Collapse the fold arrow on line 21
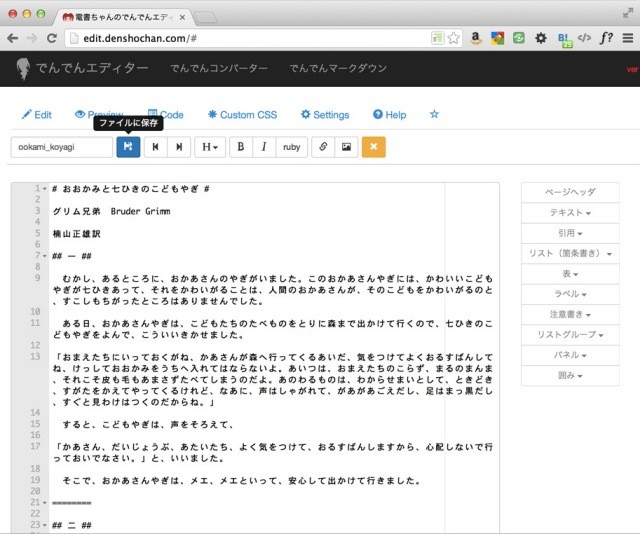The height and width of the screenshot is (534, 640). [x=44, y=503]
